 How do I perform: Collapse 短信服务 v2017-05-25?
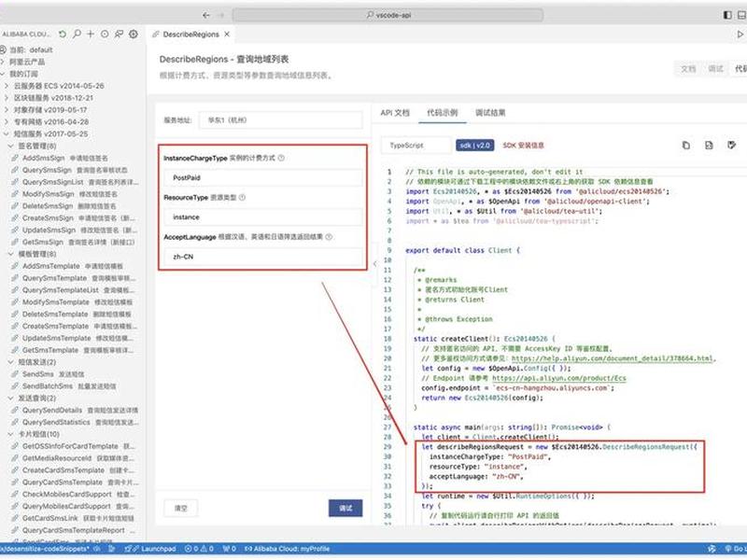point(7,133)
